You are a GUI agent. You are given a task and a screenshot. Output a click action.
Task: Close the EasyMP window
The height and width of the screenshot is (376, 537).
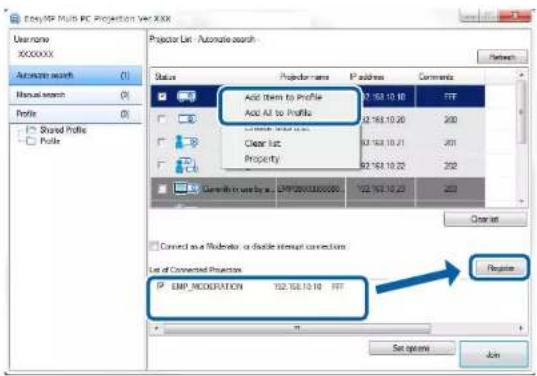click(x=515, y=16)
